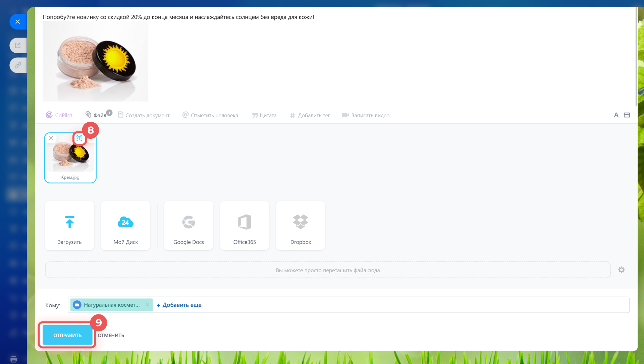Remove Натуральная космет... recipient tag
The width and height of the screenshot is (644, 364).
tap(148, 305)
